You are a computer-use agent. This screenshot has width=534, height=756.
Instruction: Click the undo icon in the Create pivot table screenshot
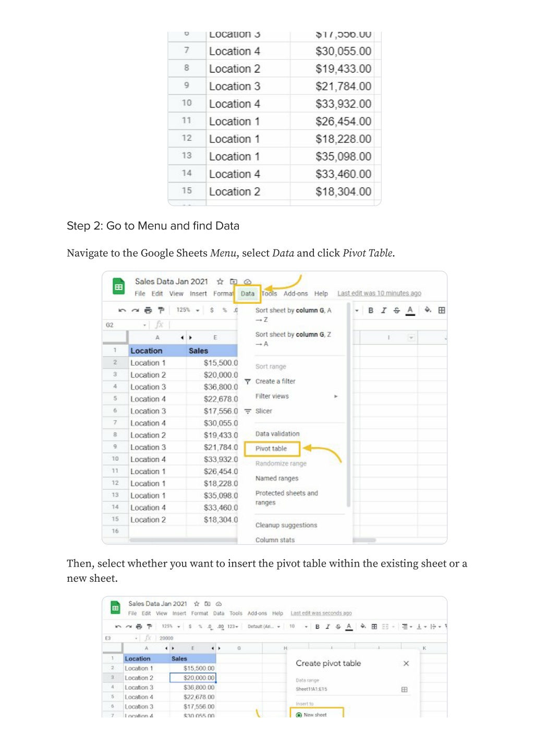(x=118, y=627)
